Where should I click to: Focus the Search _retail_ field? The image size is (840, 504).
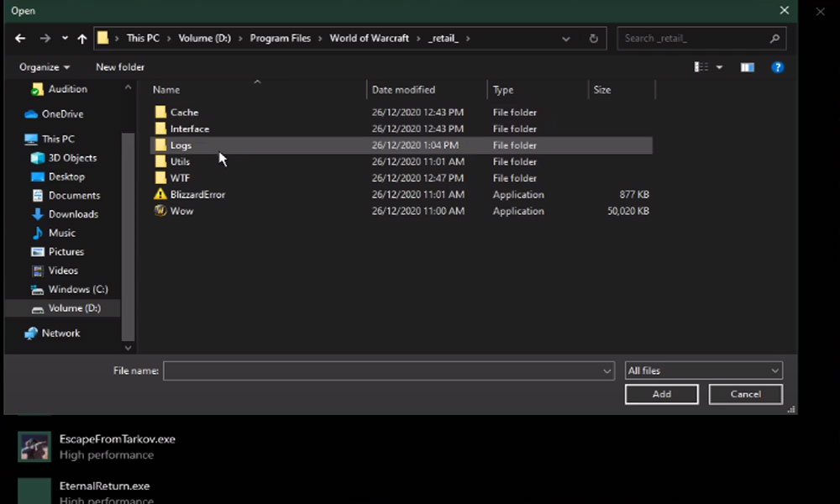[x=701, y=39]
